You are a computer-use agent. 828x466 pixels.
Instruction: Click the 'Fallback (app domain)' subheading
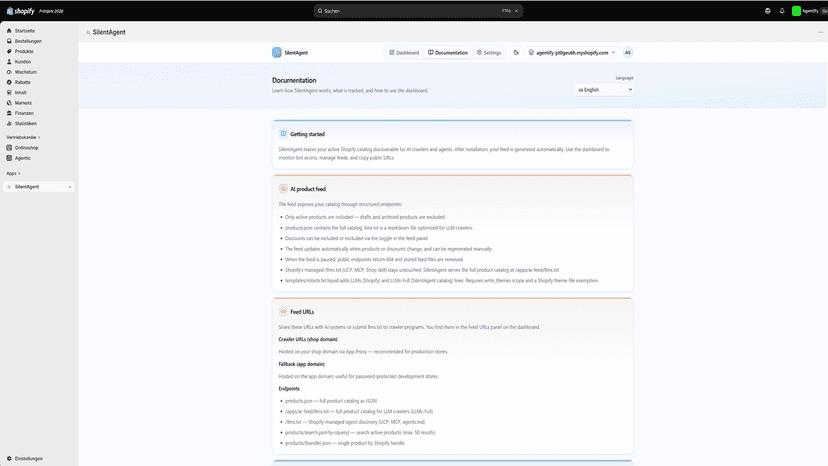(x=302, y=364)
